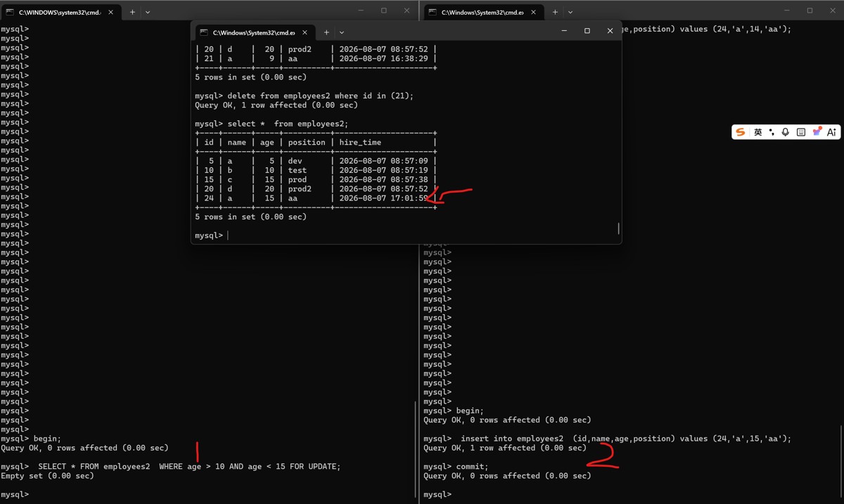Click the '2026-08-07 08:57:09' timestamp

point(383,161)
